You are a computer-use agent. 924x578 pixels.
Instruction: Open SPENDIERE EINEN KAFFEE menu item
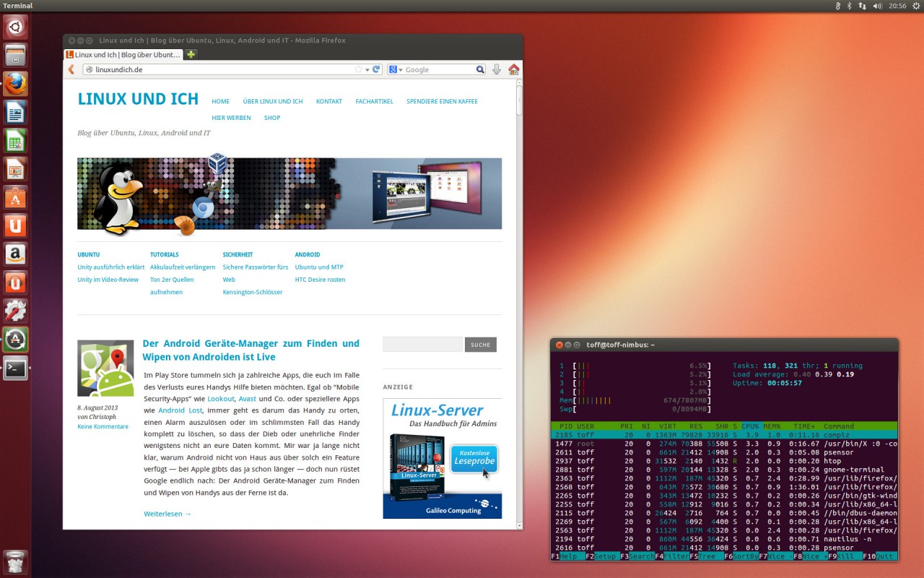point(442,102)
